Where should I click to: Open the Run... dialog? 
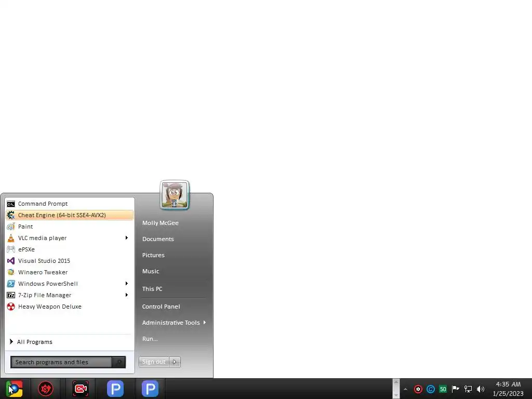150,339
